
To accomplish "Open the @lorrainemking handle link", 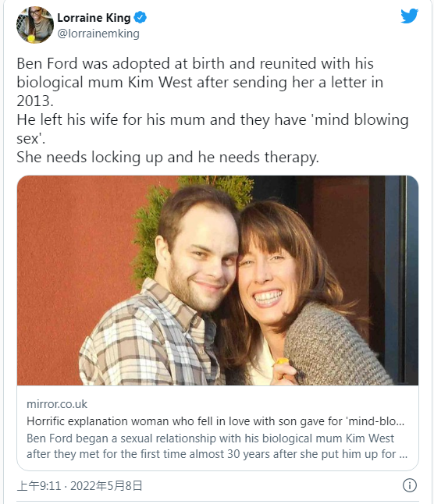I will pyautogui.click(x=98, y=34).
